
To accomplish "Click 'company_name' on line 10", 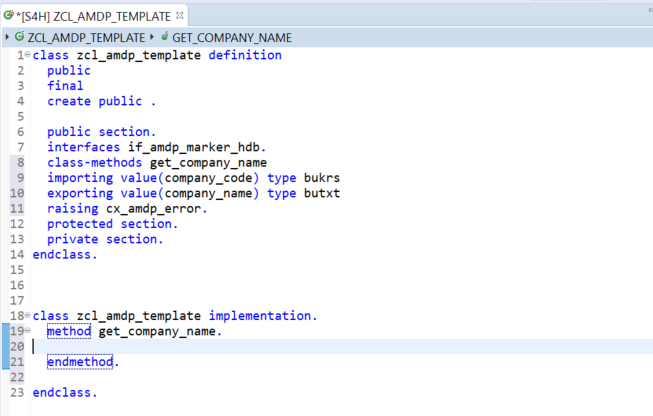I will (x=208, y=194).
